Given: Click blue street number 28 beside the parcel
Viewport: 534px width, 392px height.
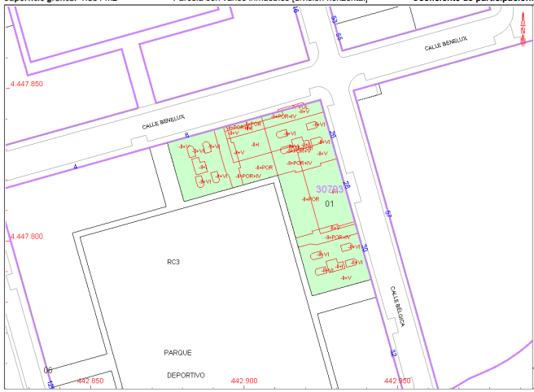Looking at the screenshot, I should pyautogui.click(x=347, y=185).
